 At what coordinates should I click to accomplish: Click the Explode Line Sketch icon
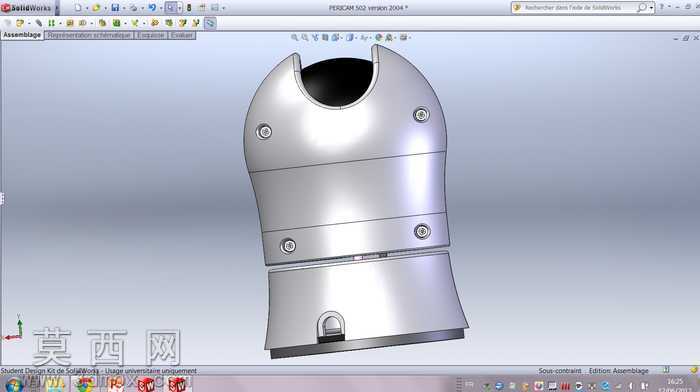point(196,23)
